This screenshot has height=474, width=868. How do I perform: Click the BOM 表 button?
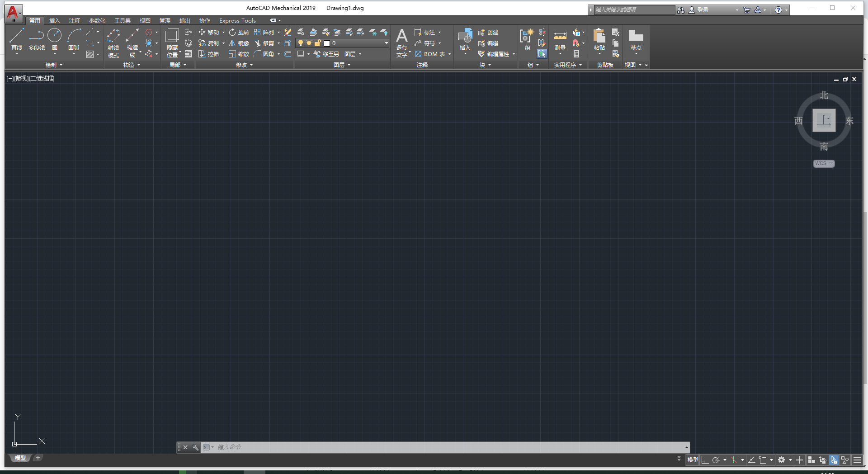[430, 54]
